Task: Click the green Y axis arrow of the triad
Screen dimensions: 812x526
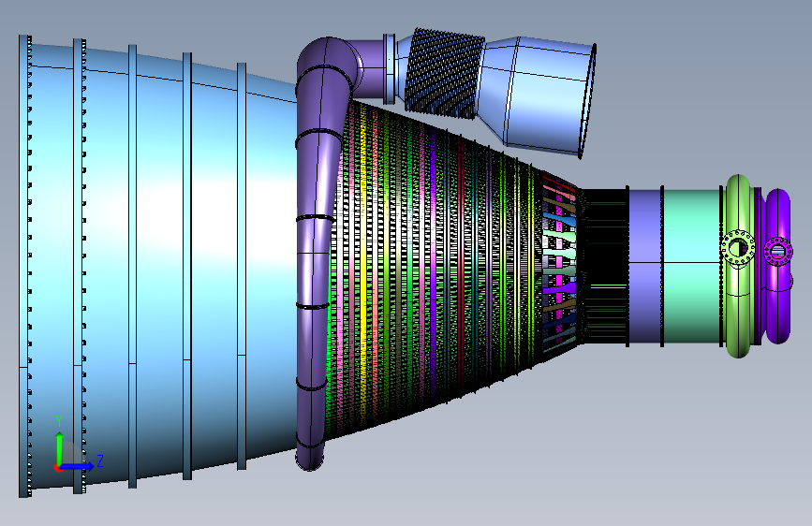Action: pos(60,447)
